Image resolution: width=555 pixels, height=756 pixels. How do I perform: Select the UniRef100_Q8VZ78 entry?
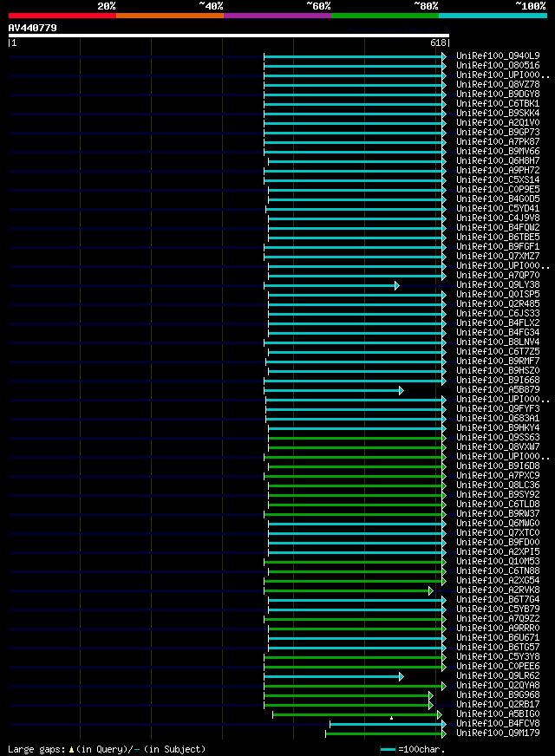(498, 84)
